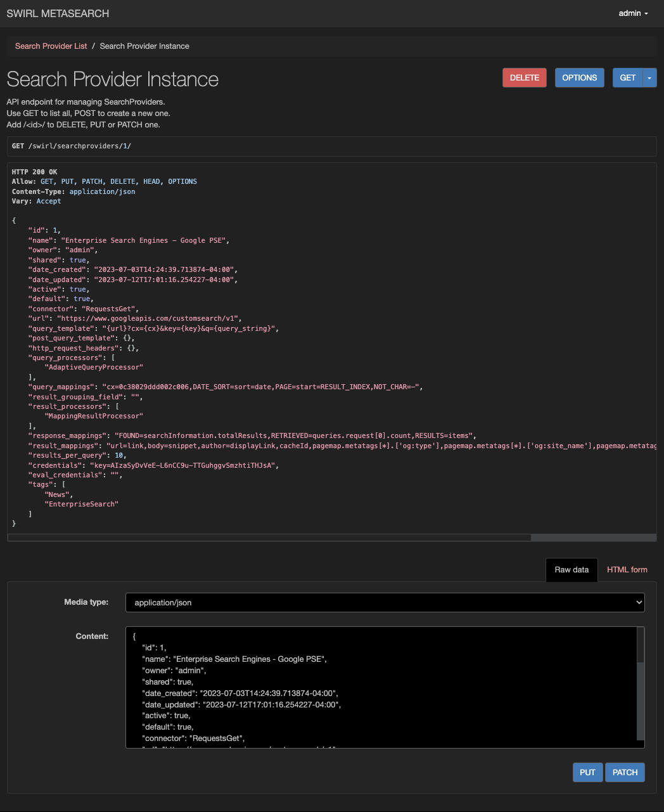Expand the GET button's format dropdown caret
The image size is (664, 812).
(649, 77)
